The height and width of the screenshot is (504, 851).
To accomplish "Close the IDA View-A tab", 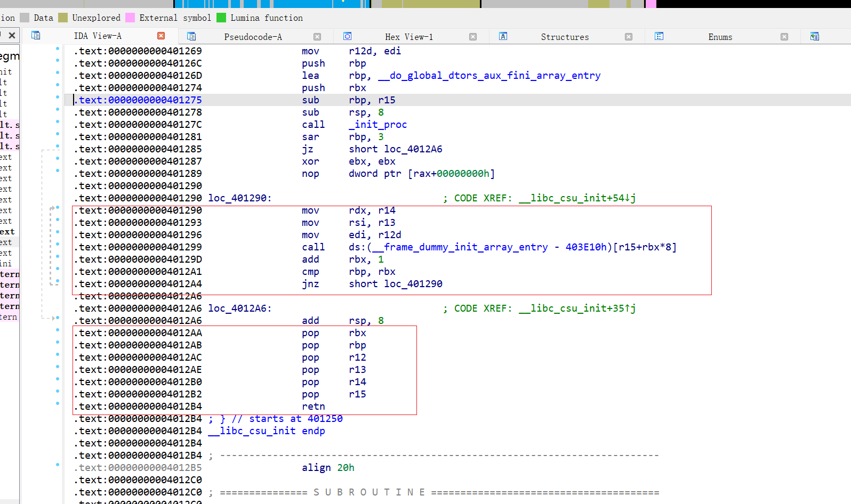I will point(161,36).
